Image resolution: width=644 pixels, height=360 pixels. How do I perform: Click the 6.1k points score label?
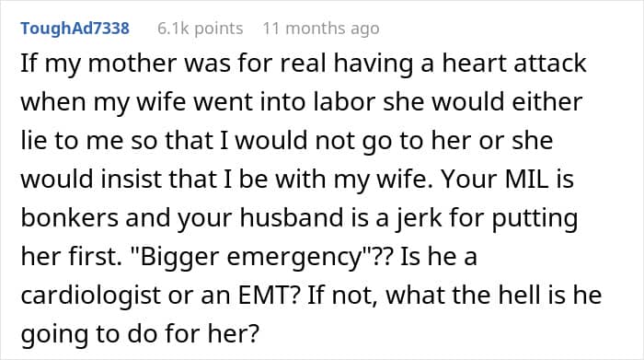point(200,29)
